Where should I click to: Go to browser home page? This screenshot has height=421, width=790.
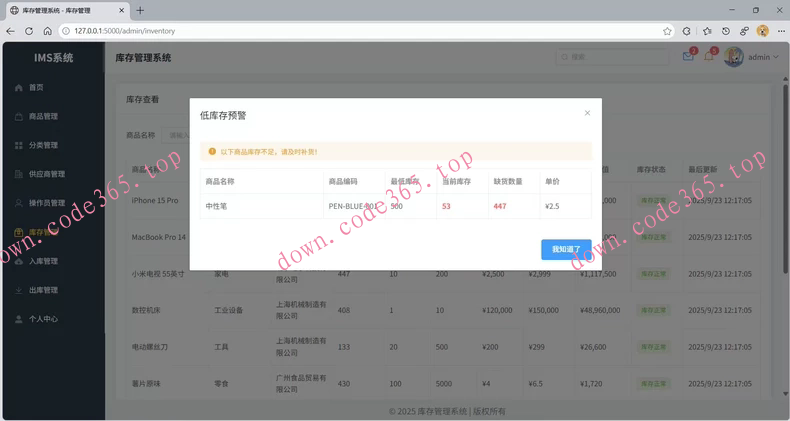click(47, 31)
